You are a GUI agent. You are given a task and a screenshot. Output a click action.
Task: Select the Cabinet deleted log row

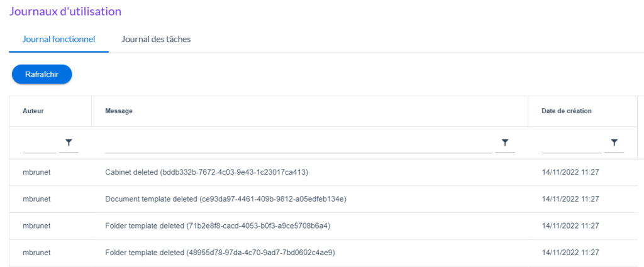pyautogui.click(x=206, y=172)
